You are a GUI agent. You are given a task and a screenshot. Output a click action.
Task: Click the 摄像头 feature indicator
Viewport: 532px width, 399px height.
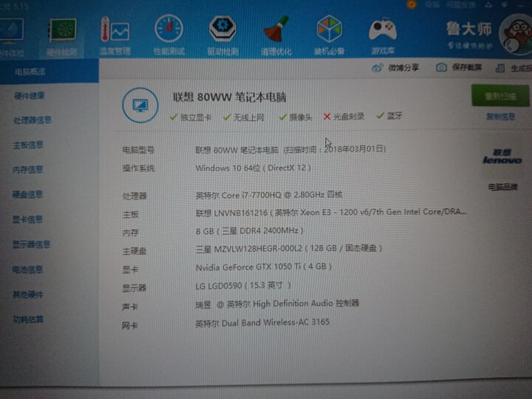click(296, 117)
